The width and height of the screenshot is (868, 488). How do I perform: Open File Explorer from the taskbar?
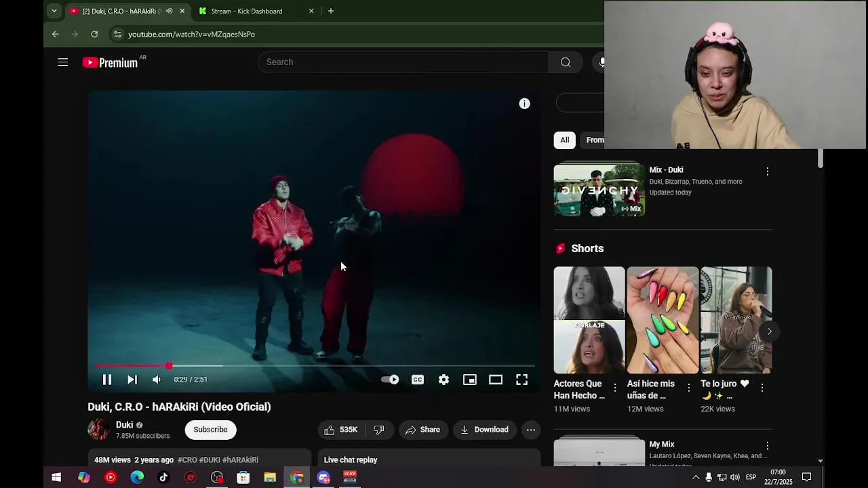pos(270,477)
